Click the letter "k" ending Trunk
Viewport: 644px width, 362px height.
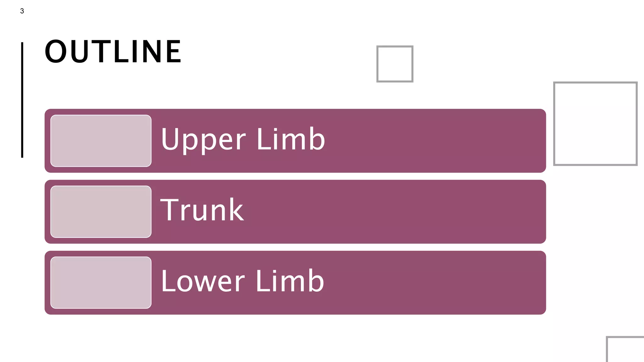[x=236, y=210]
